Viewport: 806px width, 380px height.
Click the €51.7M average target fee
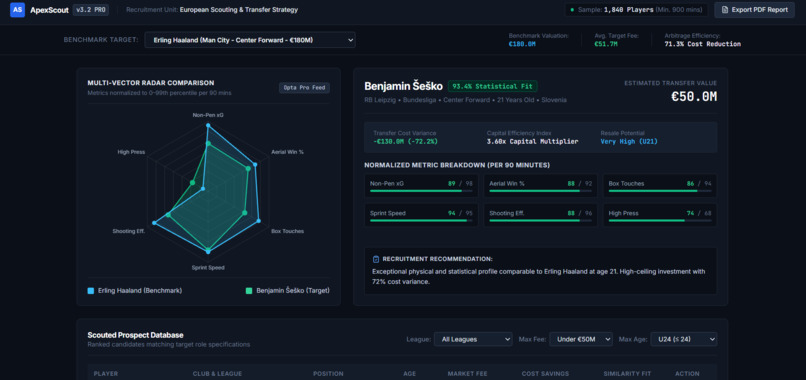coord(606,44)
